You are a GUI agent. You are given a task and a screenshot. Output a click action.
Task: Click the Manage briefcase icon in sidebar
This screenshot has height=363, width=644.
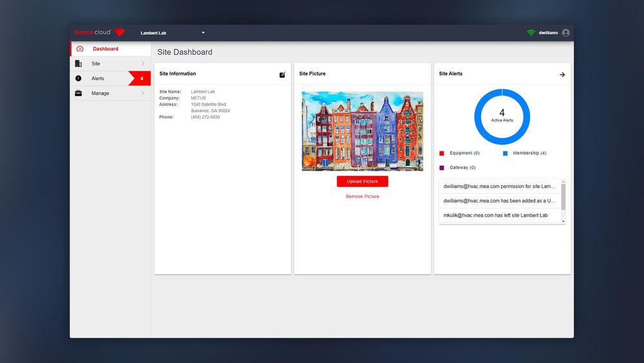click(x=79, y=93)
